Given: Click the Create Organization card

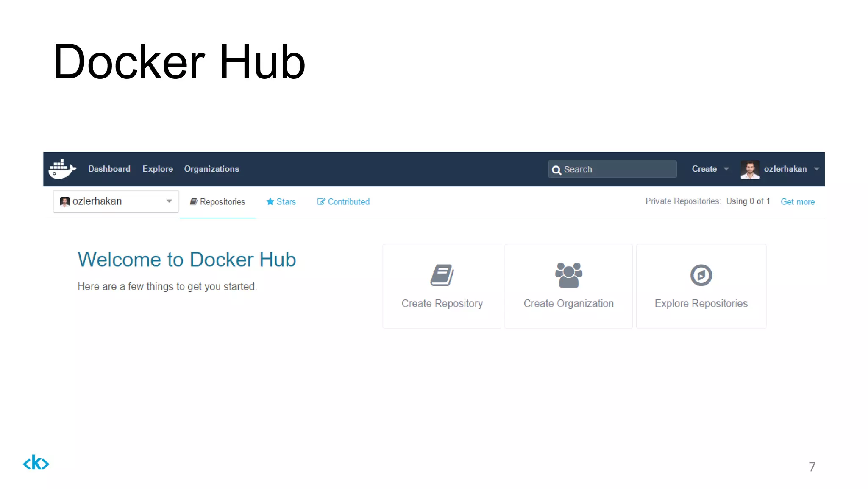Looking at the screenshot, I should pyautogui.click(x=568, y=286).
